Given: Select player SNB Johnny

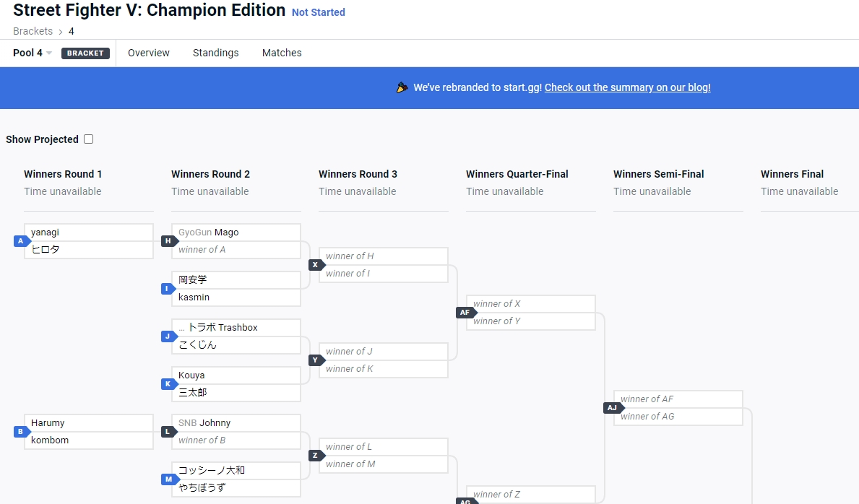Looking at the screenshot, I should pyautogui.click(x=236, y=423).
